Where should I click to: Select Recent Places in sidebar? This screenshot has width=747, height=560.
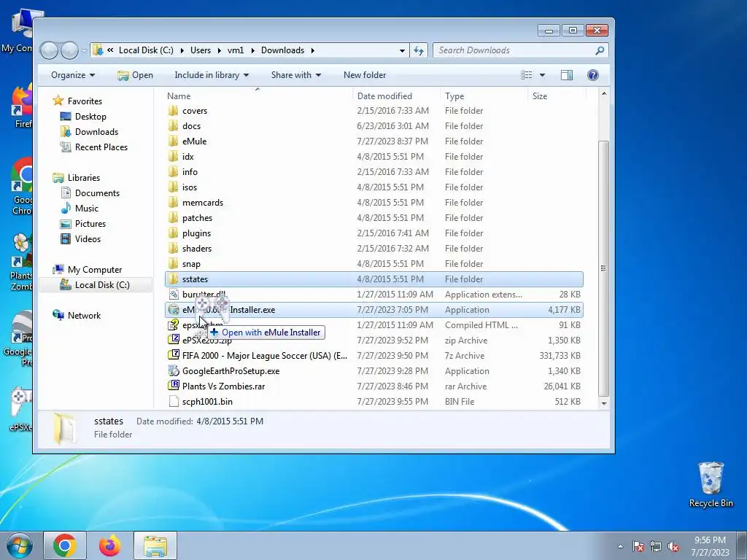pyautogui.click(x=101, y=147)
